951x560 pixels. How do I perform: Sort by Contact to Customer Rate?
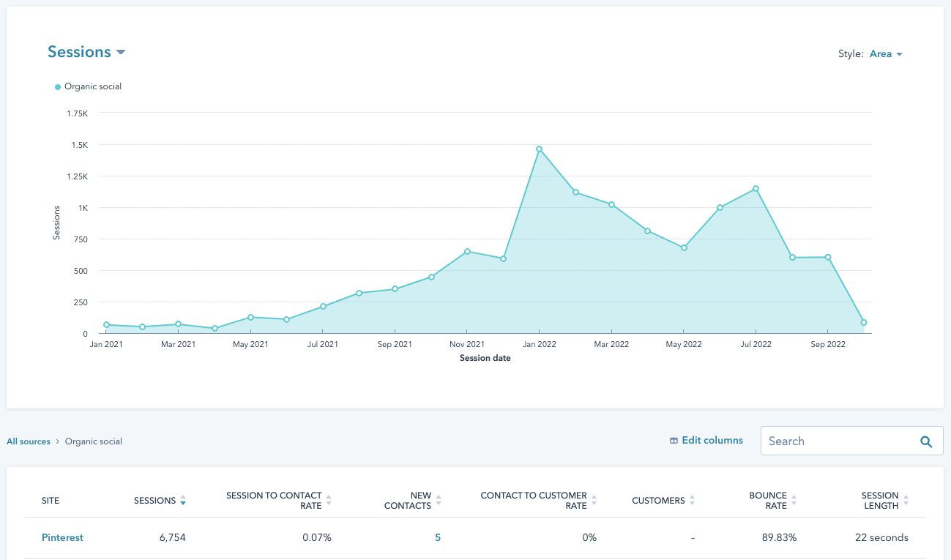tap(539, 501)
